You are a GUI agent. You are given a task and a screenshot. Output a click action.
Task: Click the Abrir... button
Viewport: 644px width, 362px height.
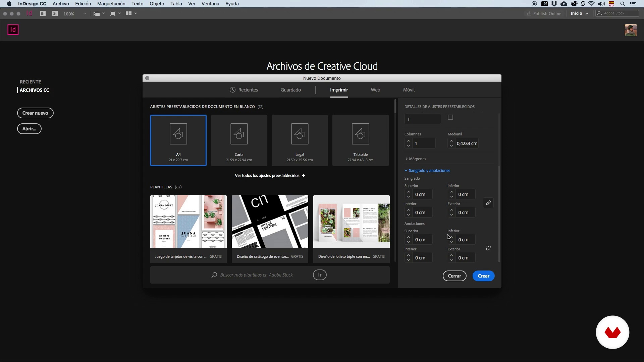(x=29, y=129)
